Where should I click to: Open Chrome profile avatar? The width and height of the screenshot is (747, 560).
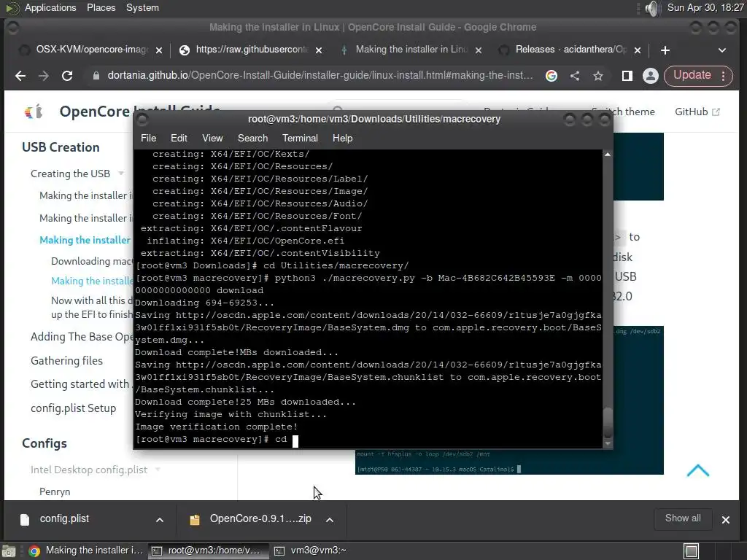click(650, 76)
